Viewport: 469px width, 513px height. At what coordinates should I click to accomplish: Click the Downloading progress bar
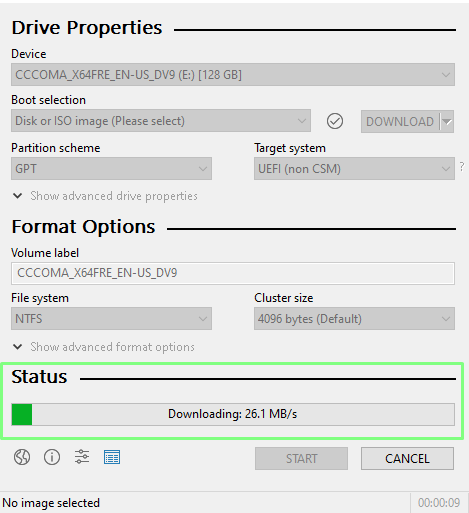tap(233, 414)
